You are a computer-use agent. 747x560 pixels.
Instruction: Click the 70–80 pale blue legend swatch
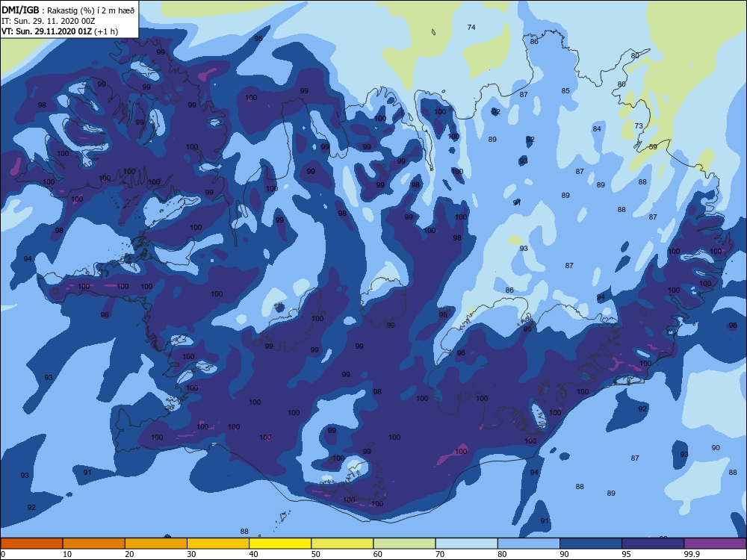click(x=467, y=544)
